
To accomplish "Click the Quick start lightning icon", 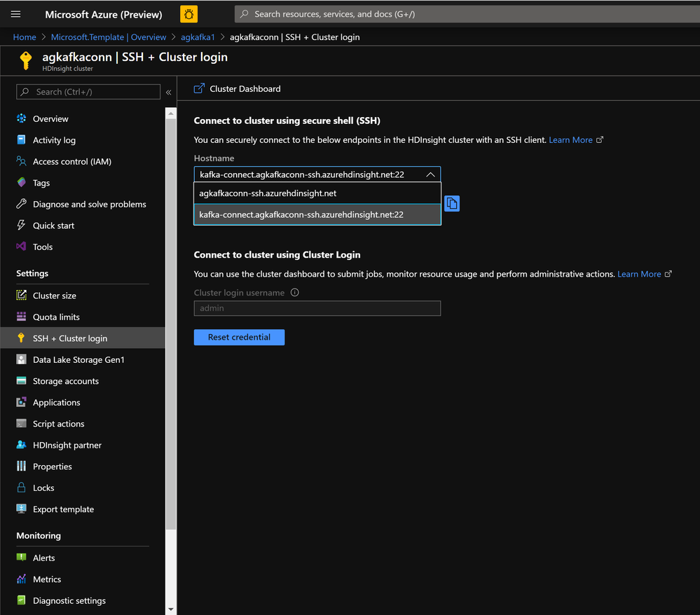I will click(x=21, y=225).
